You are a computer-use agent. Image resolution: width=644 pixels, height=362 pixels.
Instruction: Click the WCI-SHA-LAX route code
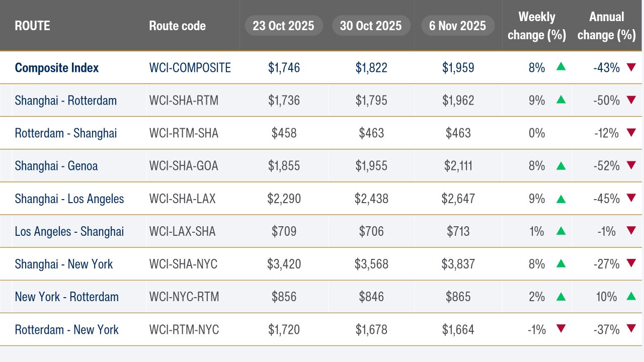[x=183, y=199]
